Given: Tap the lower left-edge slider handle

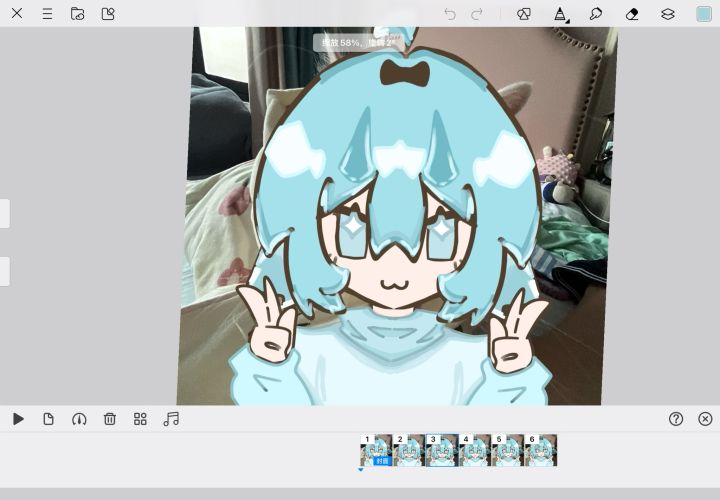Looking at the screenshot, I should 5,271.
